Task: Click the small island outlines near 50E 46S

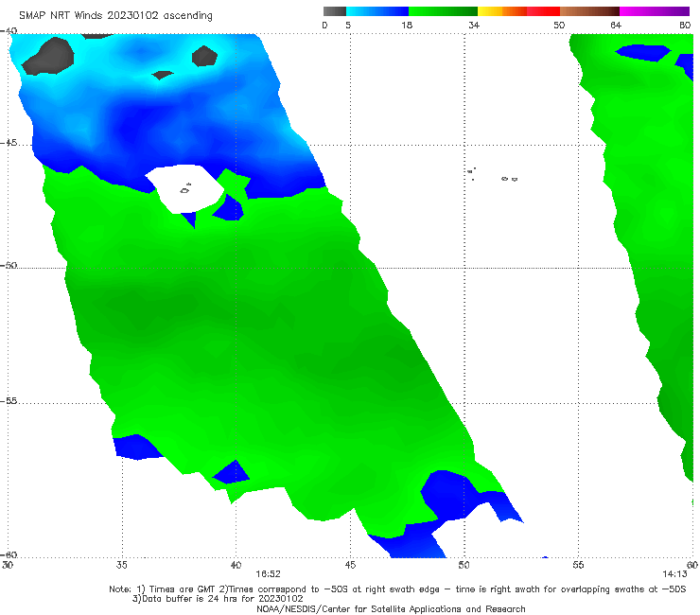Action: (x=493, y=175)
